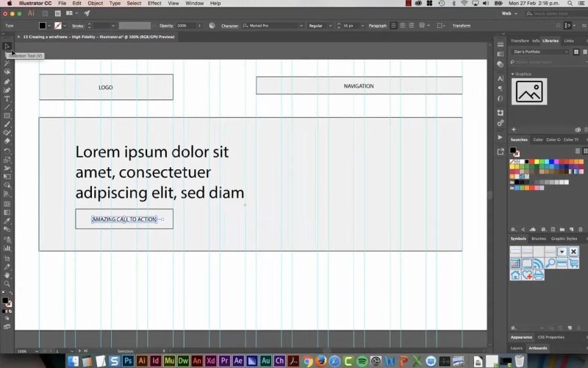The width and height of the screenshot is (588, 368).
Task: Open Spotify from the Dock
Action: [362, 361]
